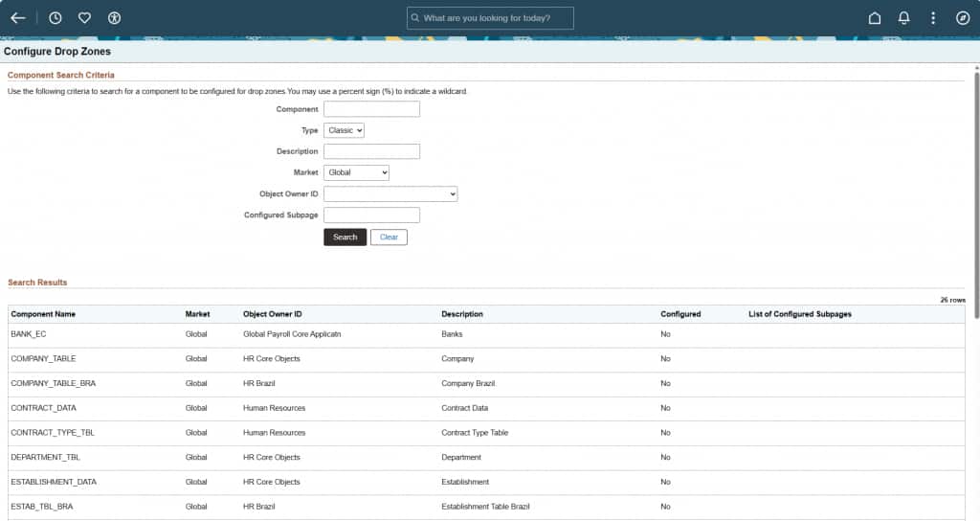The image size is (980, 521).
Task: Open the Type dropdown showing Classic
Action: [344, 130]
